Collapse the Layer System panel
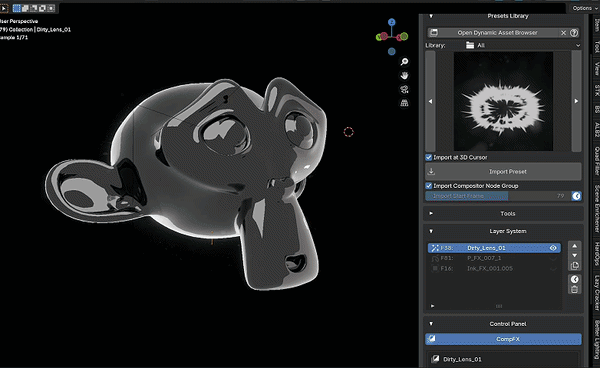The width and height of the screenshot is (600, 368). coord(431,231)
